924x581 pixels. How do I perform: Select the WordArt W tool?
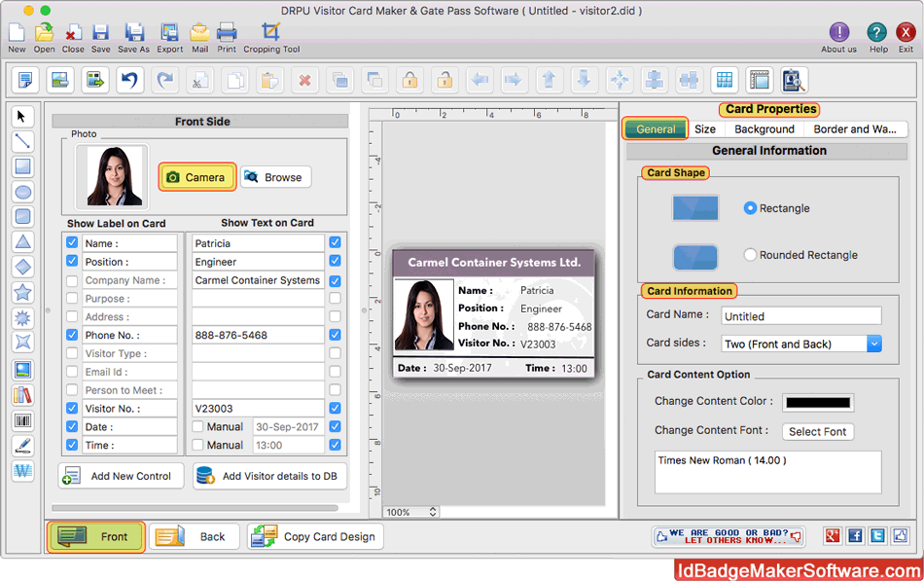(22, 471)
